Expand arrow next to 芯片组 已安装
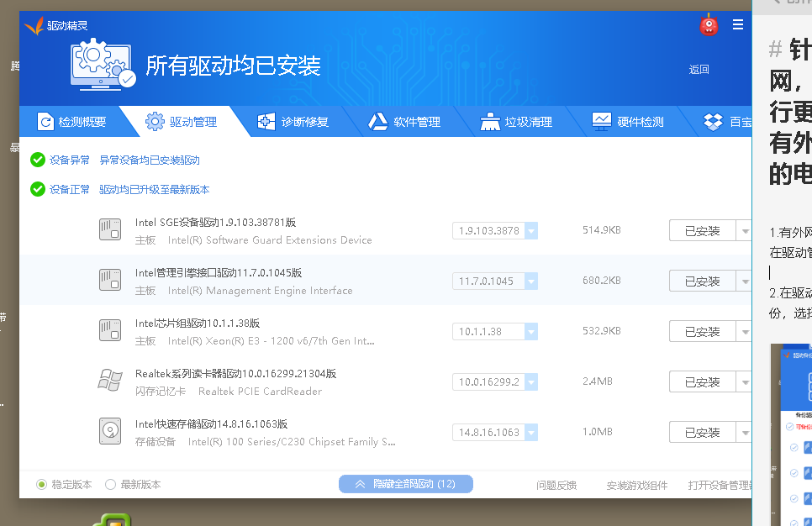Viewport: 812px width, 526px height. point(745,331)
